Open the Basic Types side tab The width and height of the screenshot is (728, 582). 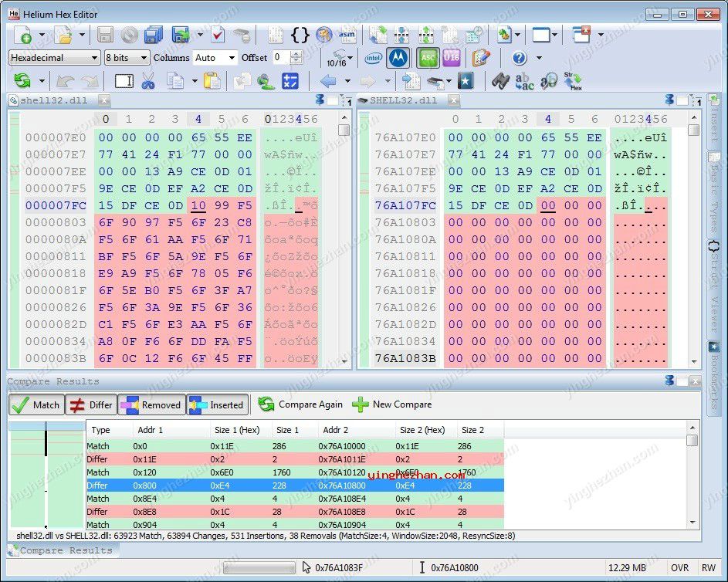coord(714,191)
